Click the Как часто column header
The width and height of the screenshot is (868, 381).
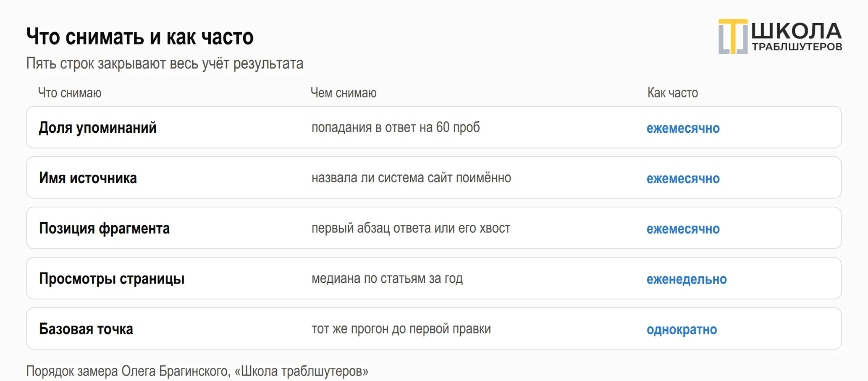[x=672, y=93]
